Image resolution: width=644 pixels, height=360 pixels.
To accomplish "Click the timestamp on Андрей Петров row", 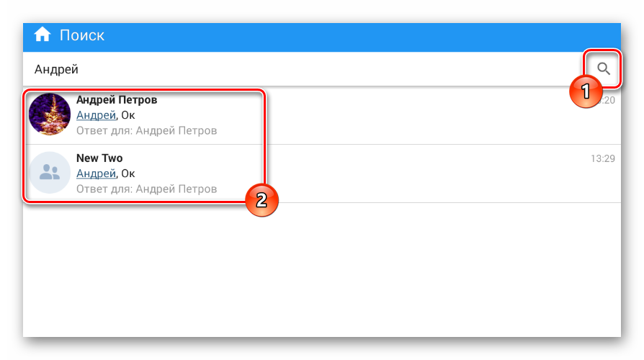I will 607,100.
